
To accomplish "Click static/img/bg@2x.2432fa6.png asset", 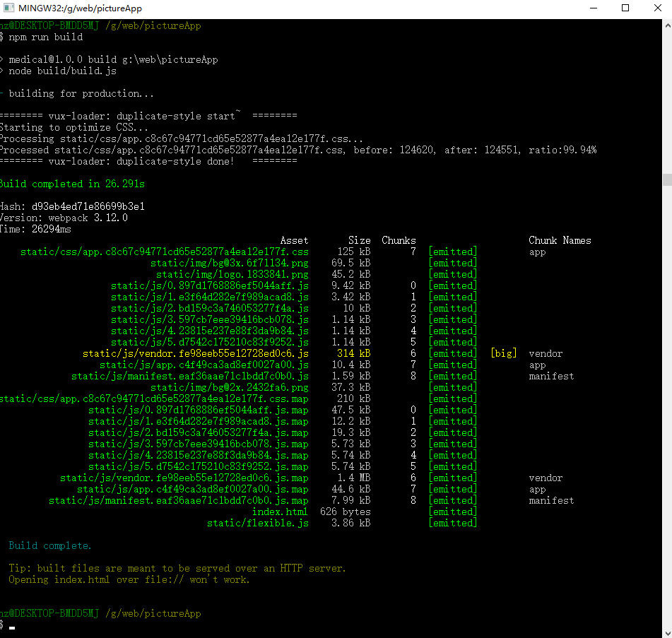I will click(229, 387).
